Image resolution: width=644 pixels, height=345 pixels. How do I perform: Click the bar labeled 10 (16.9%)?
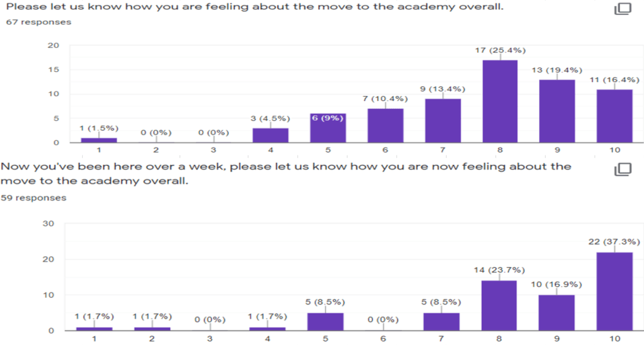click(557, 313)
